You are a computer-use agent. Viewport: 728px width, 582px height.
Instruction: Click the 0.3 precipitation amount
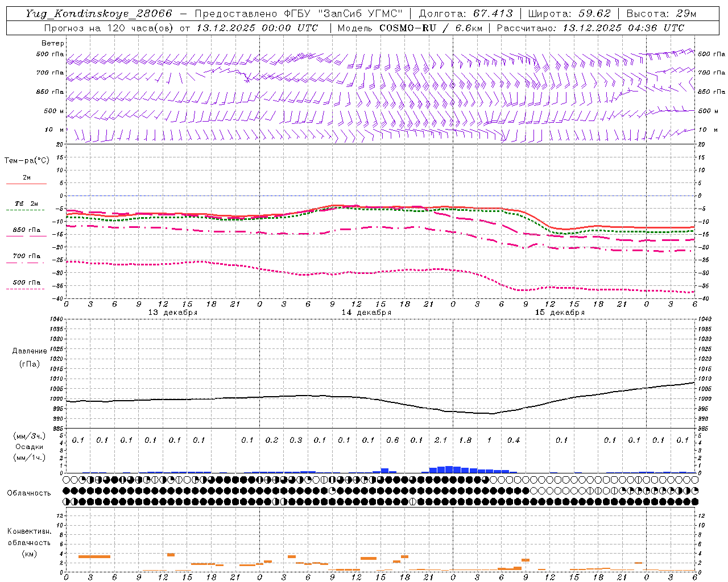296,440
